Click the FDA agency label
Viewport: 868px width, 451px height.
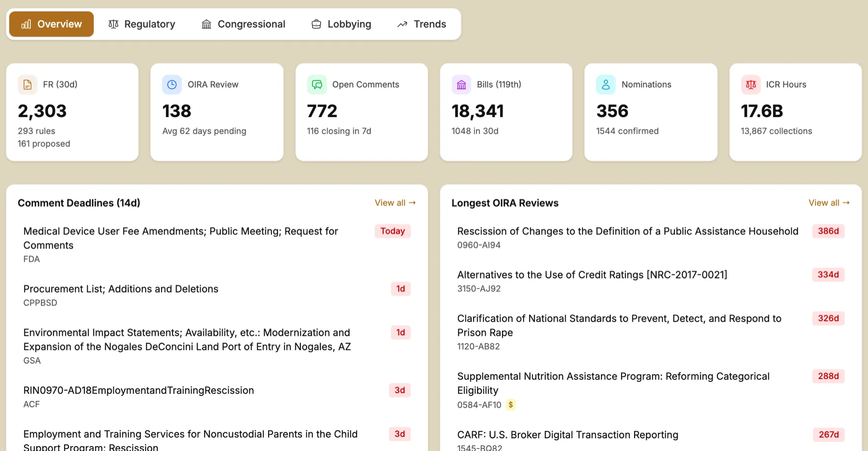[x=32, y=259]
